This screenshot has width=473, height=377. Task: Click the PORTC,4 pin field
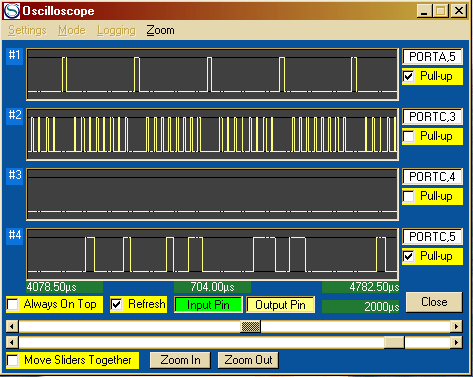tap(432, 177)
